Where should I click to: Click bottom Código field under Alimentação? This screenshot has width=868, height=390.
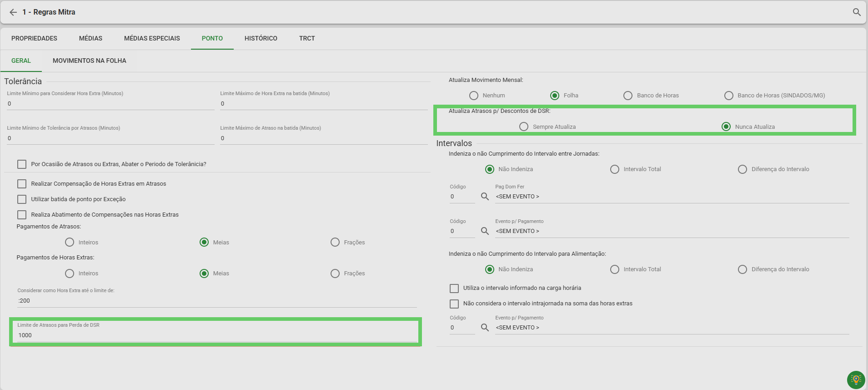click(x=462, y=328)
